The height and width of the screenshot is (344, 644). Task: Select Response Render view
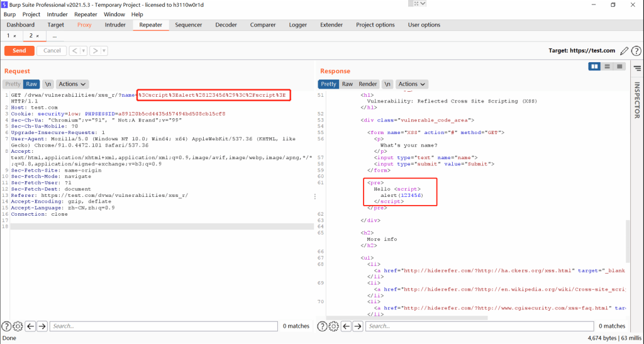367,84
